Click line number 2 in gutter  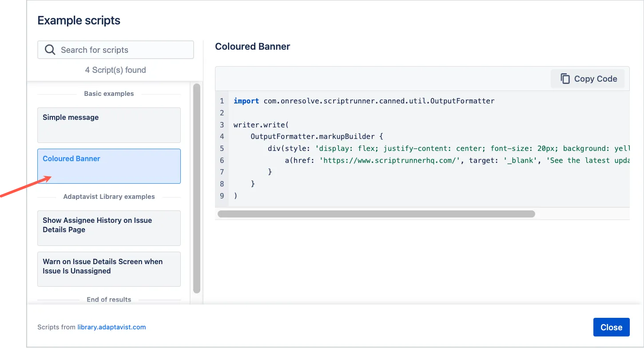click(222, 113)
